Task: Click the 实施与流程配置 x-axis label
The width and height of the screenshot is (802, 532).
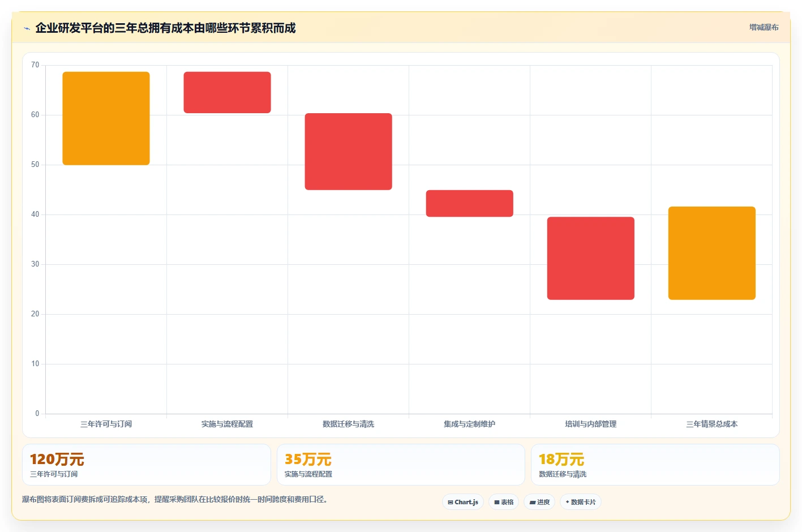Action: click(227, 424)
